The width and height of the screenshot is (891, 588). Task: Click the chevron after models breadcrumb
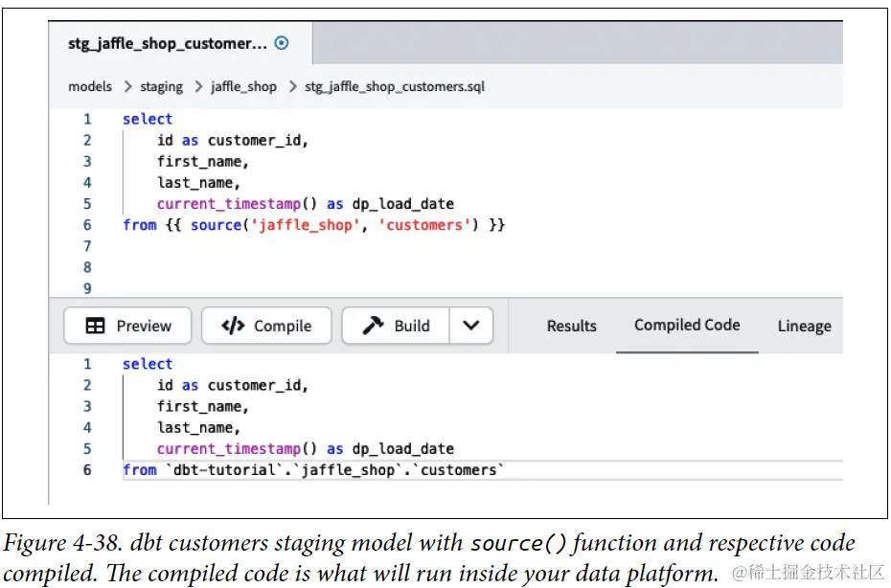[x=127, y=86]
